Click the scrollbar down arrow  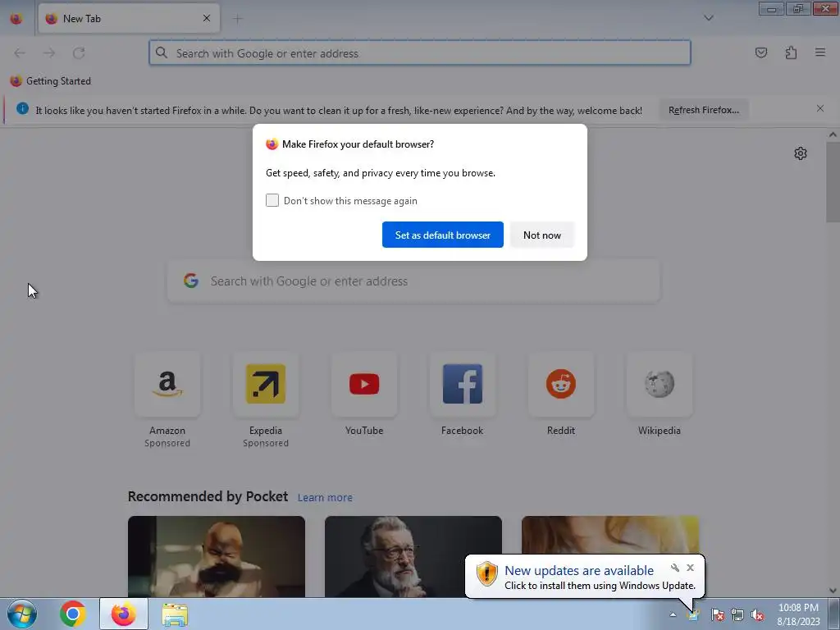[x=833, y=591]
